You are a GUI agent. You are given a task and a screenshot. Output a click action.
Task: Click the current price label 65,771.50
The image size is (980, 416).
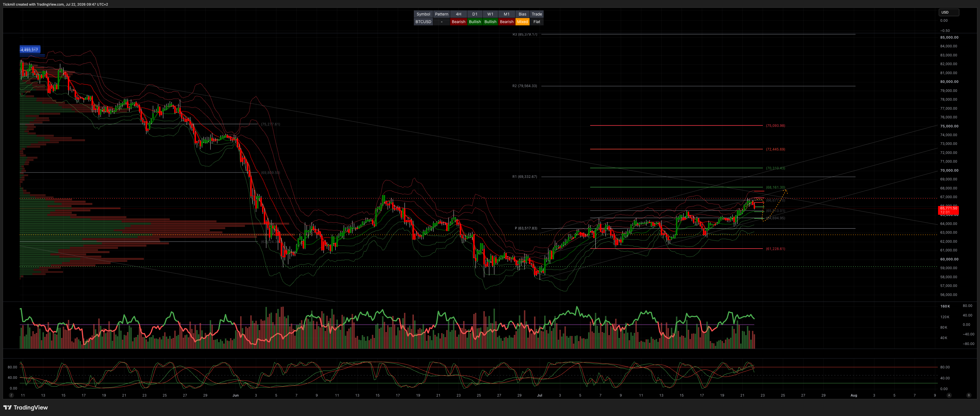948,210
